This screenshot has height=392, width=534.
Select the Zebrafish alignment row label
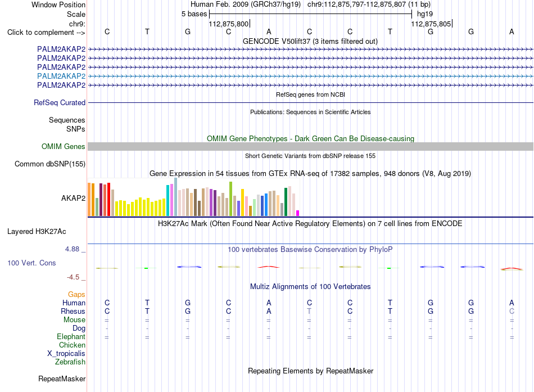click(x=70, y=362)
